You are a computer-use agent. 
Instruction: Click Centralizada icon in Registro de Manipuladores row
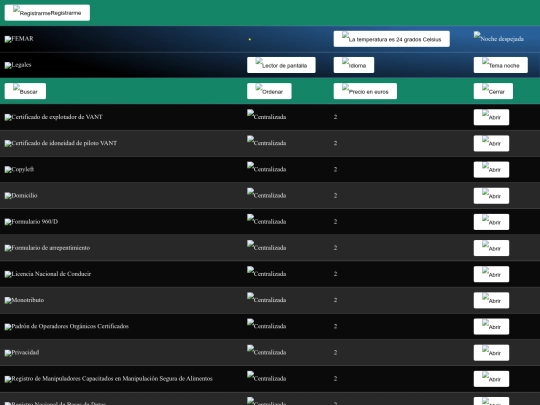click(267, 377)
